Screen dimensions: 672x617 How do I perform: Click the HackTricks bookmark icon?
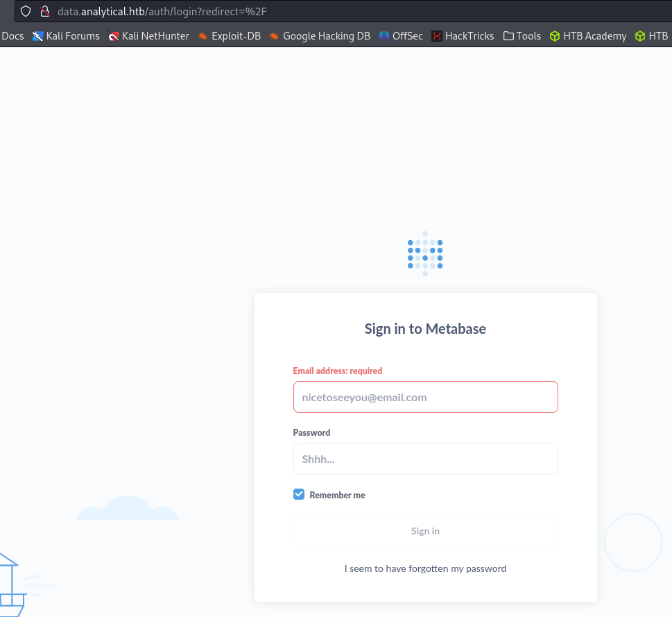pos(437,36)
